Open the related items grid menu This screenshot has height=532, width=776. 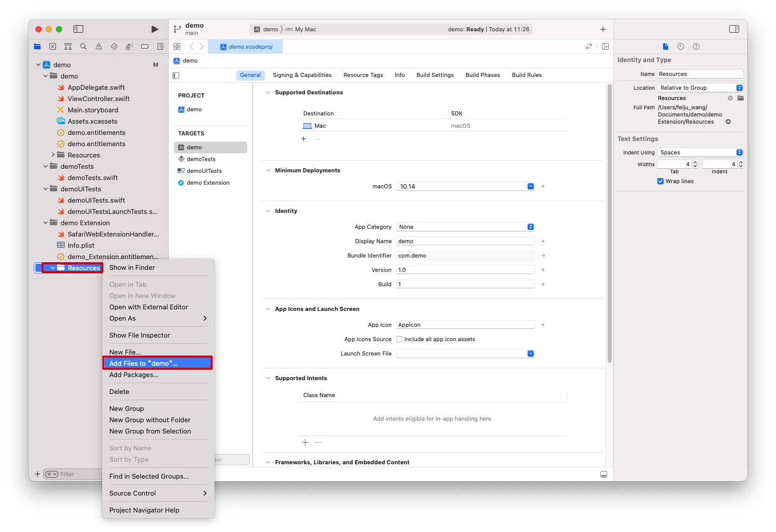[x=177, y=47]
